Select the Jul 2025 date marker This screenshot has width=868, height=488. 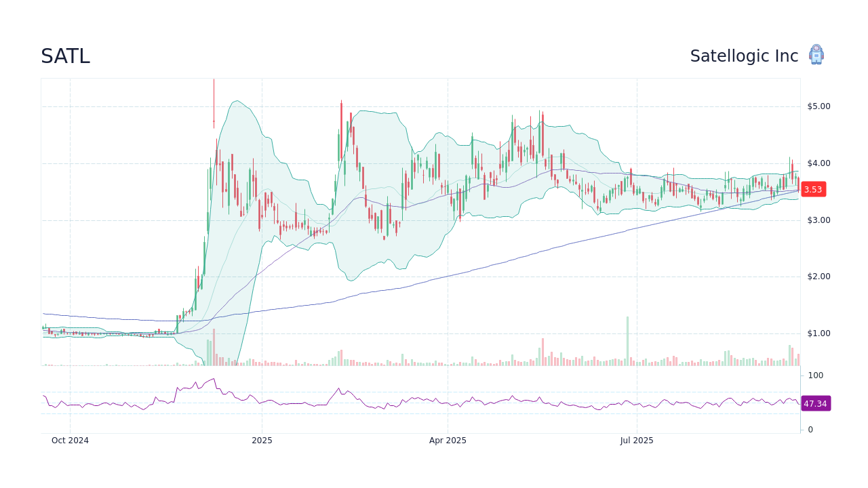(x=636, y=441)
